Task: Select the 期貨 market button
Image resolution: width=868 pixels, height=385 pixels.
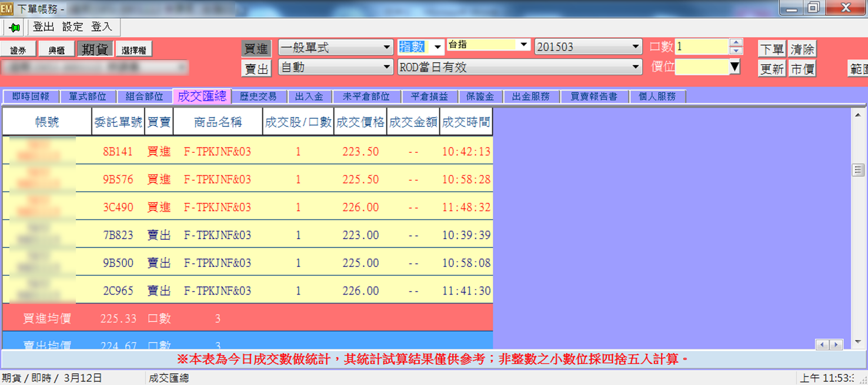Action: 95,50
